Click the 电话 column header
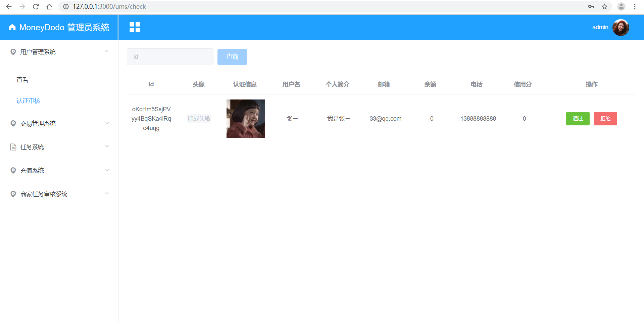 point(477,84)
